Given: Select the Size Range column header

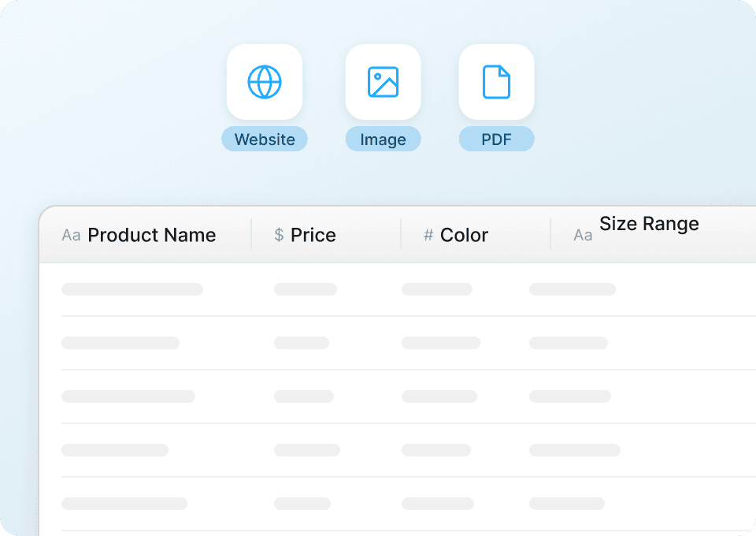Looking at the screenshot, I should (x=649, y=225).
